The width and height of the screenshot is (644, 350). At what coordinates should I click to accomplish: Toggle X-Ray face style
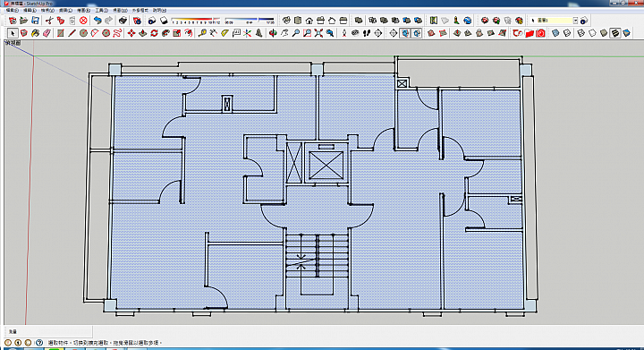[555, 33]
